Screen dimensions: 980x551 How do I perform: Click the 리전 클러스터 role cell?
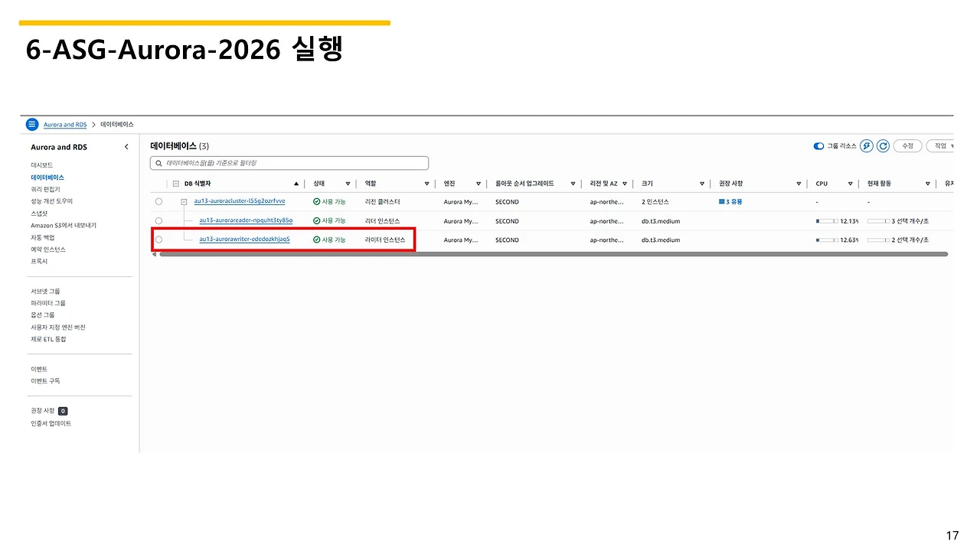[x=383, y=201]
